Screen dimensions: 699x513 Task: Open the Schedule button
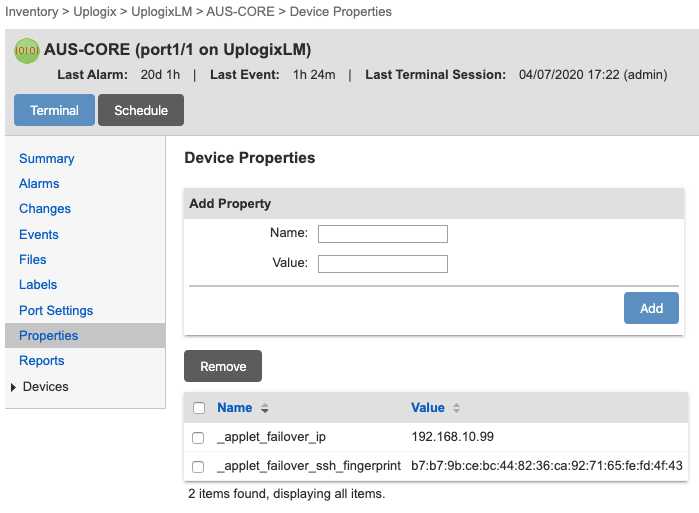coord(140,110)
